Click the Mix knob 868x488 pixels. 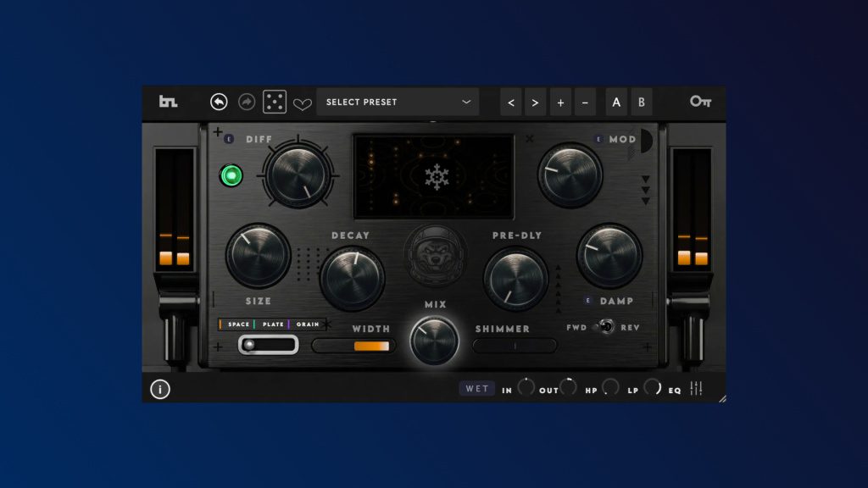[434, 341]
